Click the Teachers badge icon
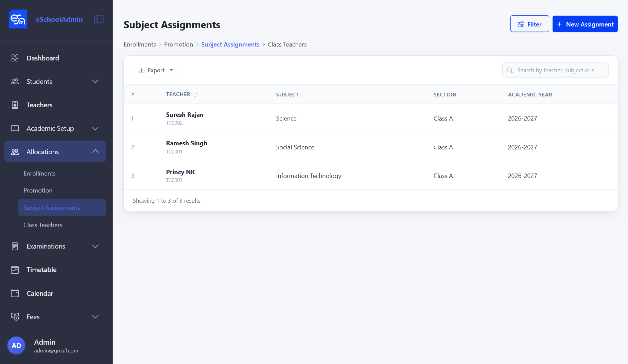Image resolution: width=628 pixels, height=364 pixels. tap(15, 105)
